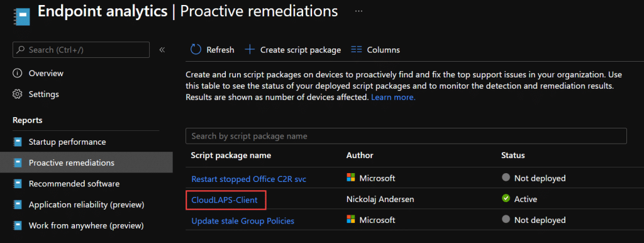Click the Refresh toolbar label

click(220, 50)
